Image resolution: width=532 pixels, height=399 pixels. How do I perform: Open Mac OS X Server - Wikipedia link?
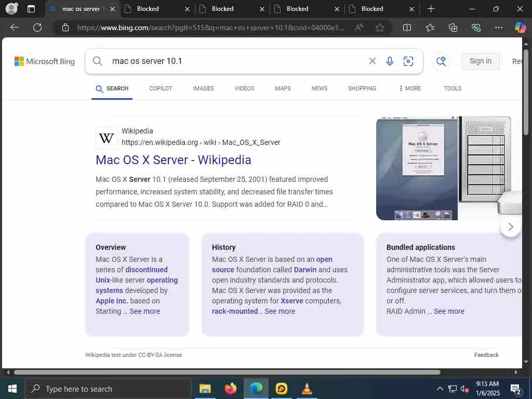point(174,160)
